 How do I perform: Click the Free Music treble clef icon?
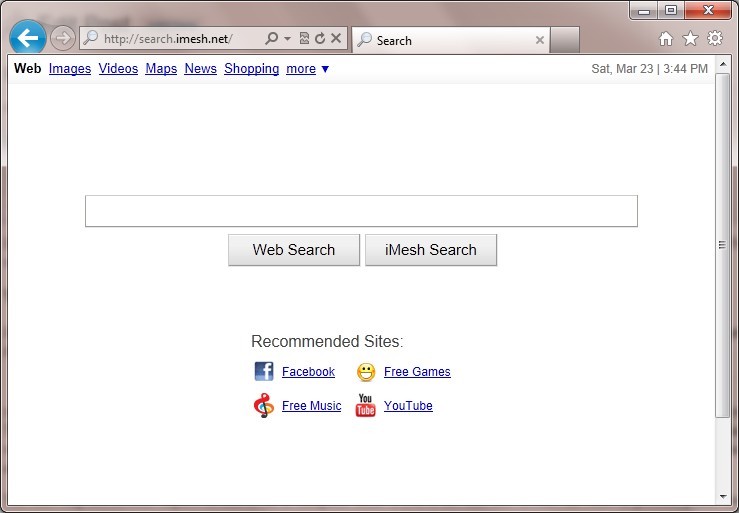tap(264, 405)
